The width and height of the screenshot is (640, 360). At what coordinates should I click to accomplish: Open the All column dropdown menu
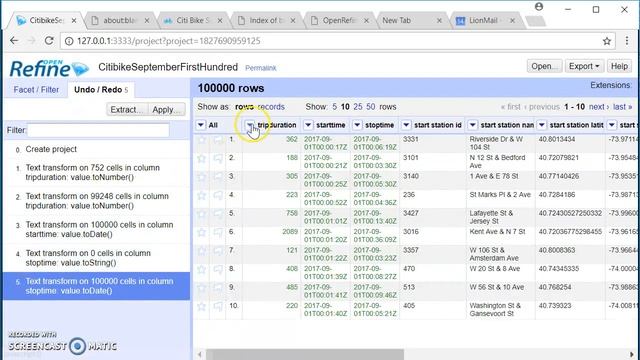click(201, 125)
